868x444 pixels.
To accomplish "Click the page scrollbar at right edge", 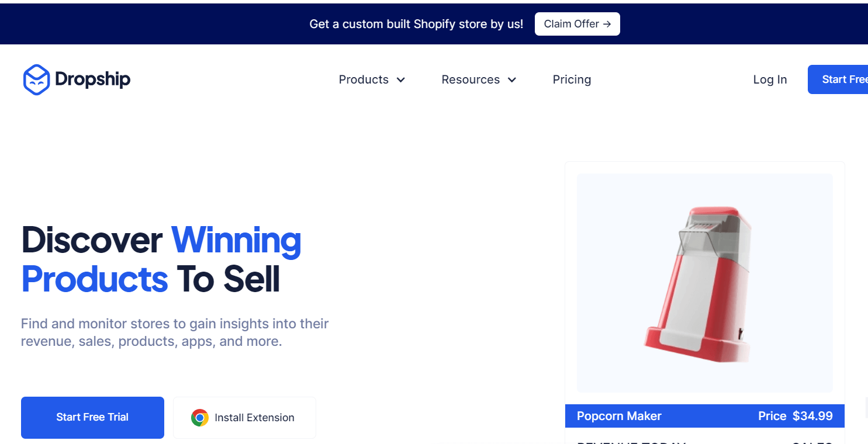I will [x=865, y=407].
